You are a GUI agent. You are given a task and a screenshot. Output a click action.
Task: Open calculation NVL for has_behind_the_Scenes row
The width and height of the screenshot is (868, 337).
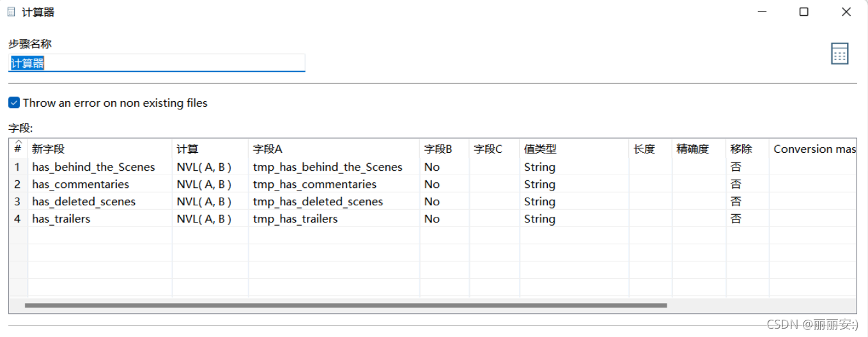coord(210,167)
